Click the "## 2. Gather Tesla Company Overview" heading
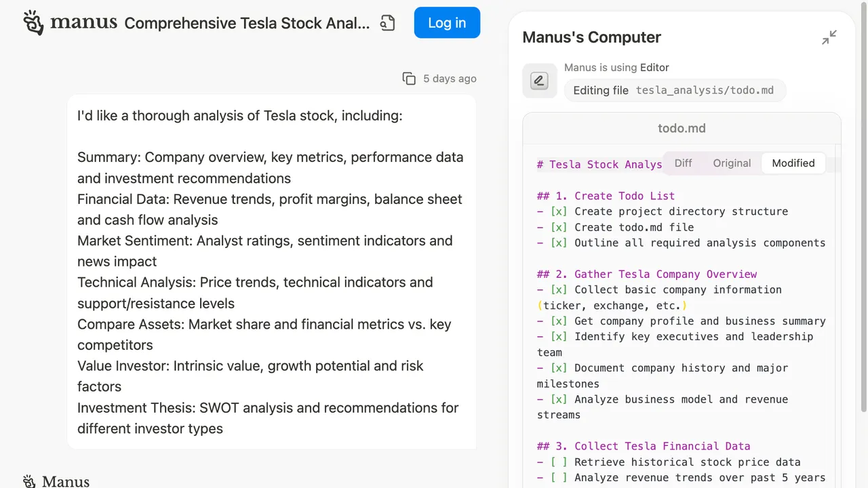This screenshot has height=488, width=868. [647, 274]
